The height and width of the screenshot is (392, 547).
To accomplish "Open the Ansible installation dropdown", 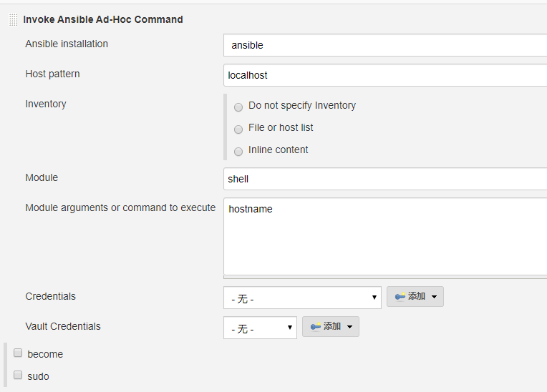I will click(x=385, y=45).
